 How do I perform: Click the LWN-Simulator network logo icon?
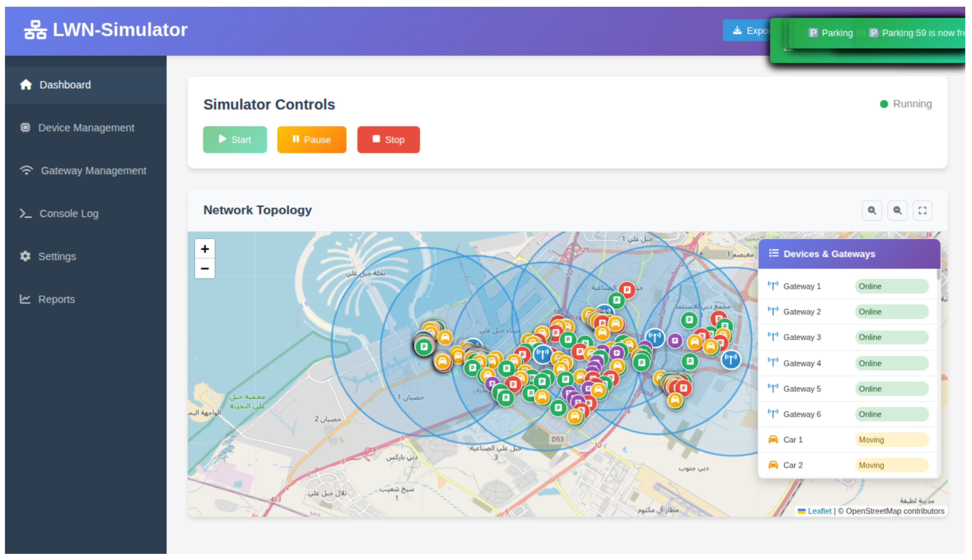35,30
